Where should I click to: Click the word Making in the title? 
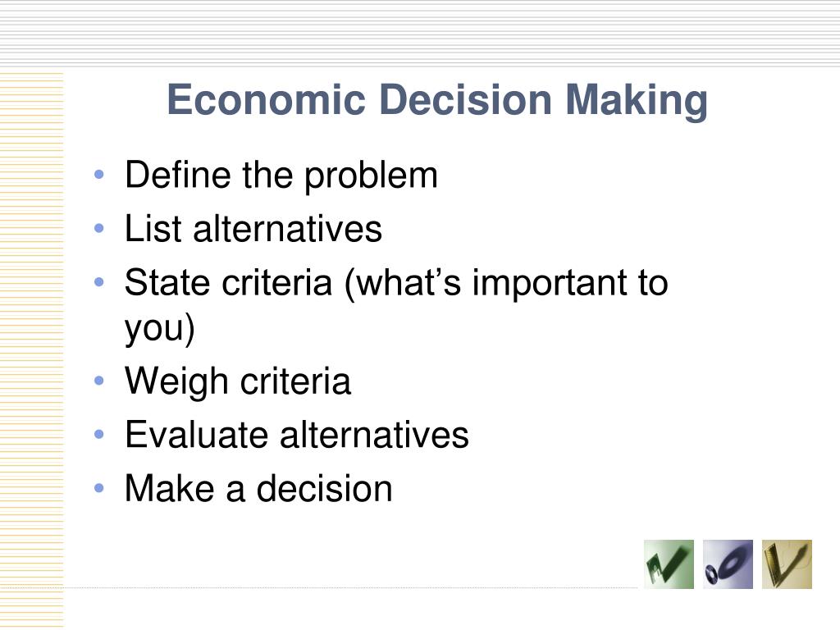point(637,101)
